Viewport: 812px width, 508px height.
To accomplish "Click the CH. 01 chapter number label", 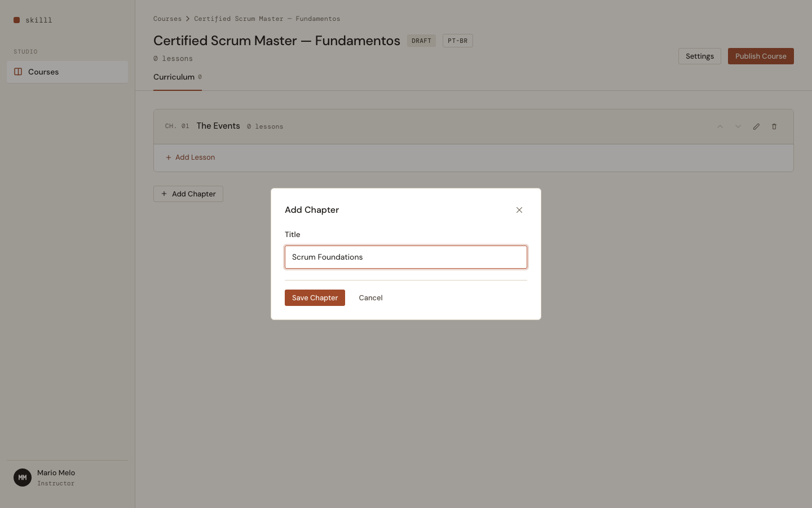I will pyautogui.click(x=177, y=126).
